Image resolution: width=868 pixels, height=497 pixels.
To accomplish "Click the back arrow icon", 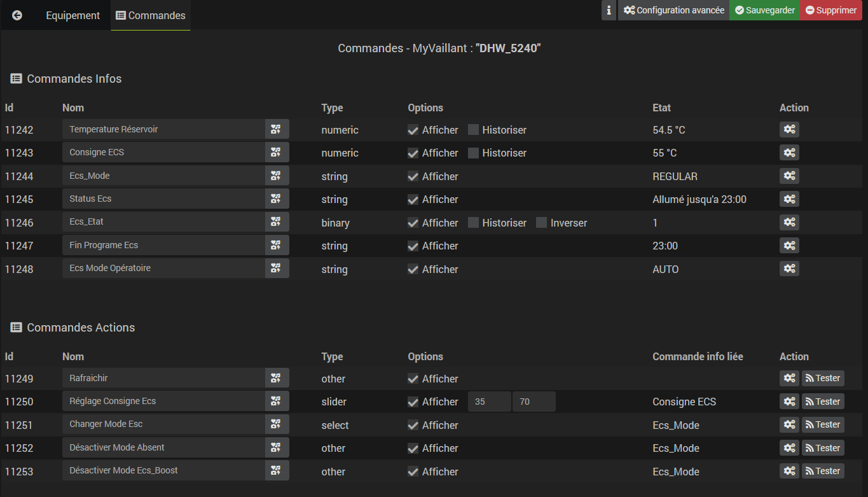I will pos(17,15).
